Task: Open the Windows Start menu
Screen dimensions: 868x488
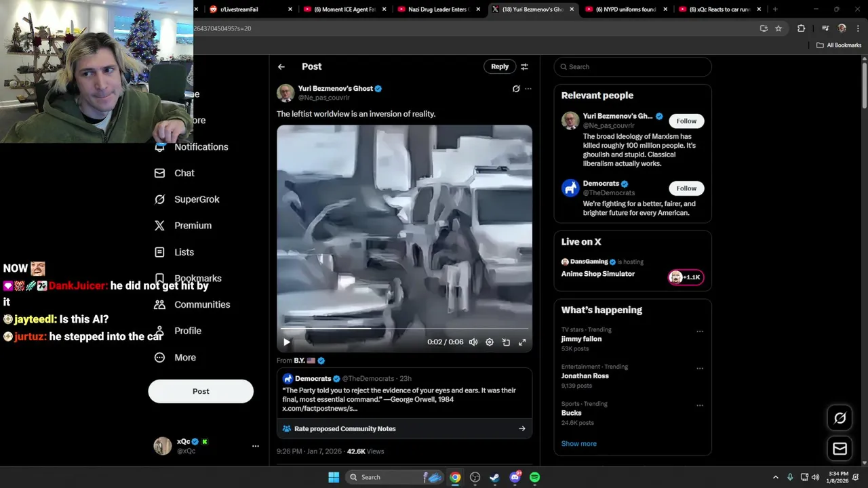Action: pos(334,477)
